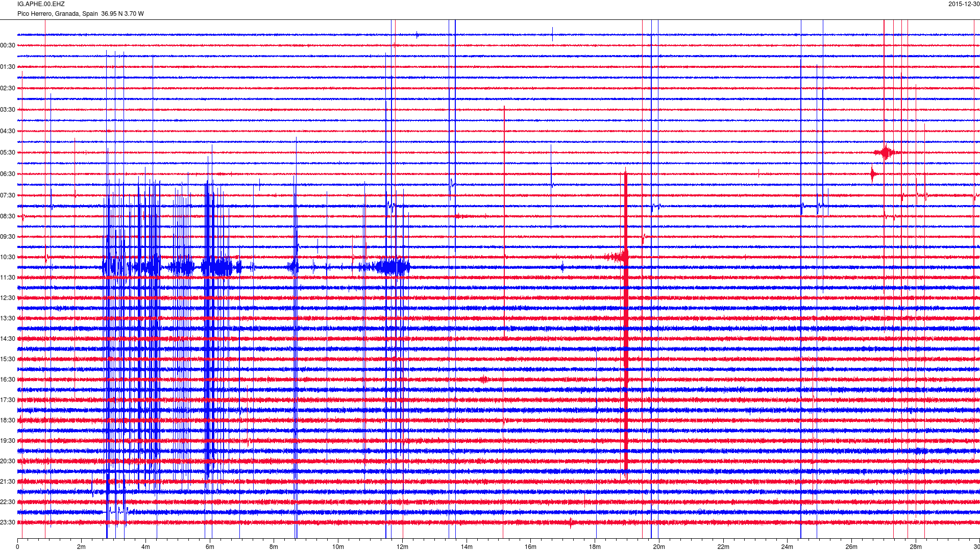
Task: Click the 24m axis tick label
Action: tap(787, 547)
